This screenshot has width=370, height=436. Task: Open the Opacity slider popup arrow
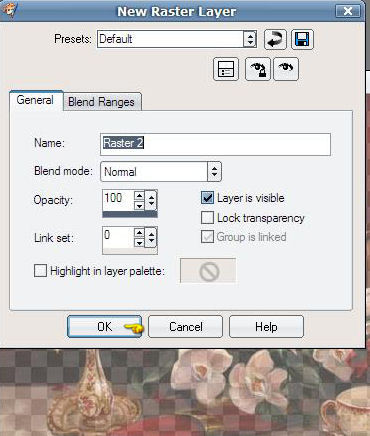click(x=151, y=200)
